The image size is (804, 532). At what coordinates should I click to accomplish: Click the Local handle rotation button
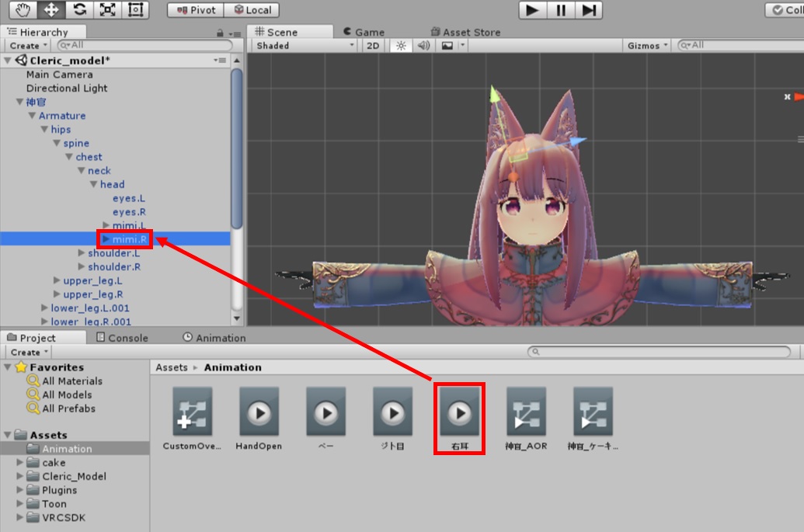click(252, 10)
